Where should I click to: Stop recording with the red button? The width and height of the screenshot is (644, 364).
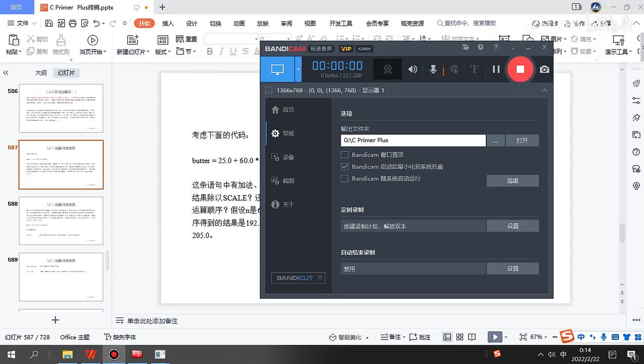(x=520, y=69)
